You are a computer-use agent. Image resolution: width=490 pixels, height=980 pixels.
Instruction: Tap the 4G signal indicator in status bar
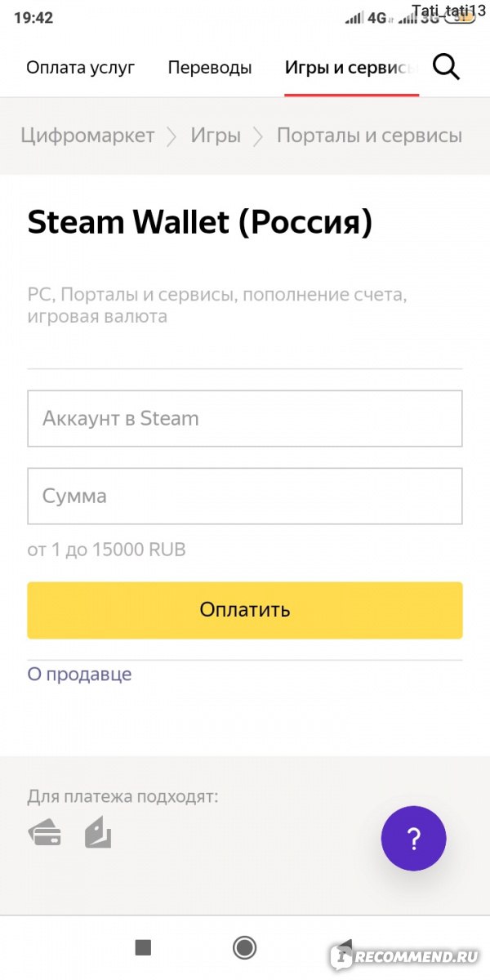click(376, 17)
